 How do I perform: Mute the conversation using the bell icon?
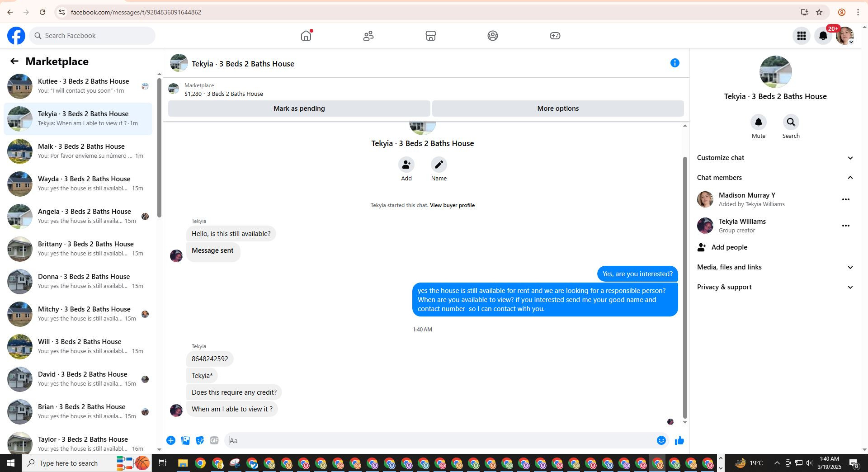click(759, 122)
